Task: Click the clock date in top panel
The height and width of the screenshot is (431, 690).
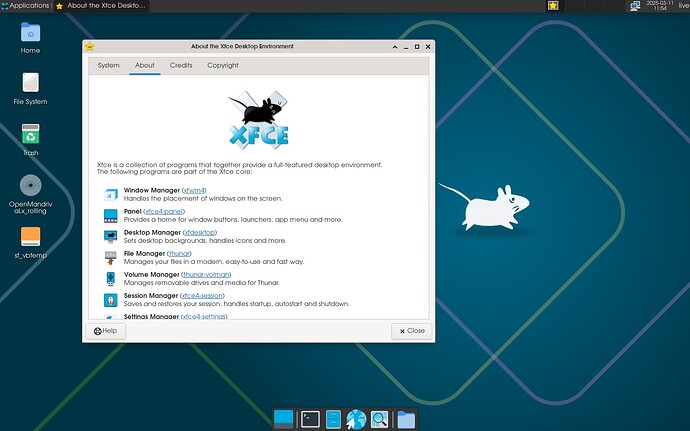Action: [x=660, y=5]
